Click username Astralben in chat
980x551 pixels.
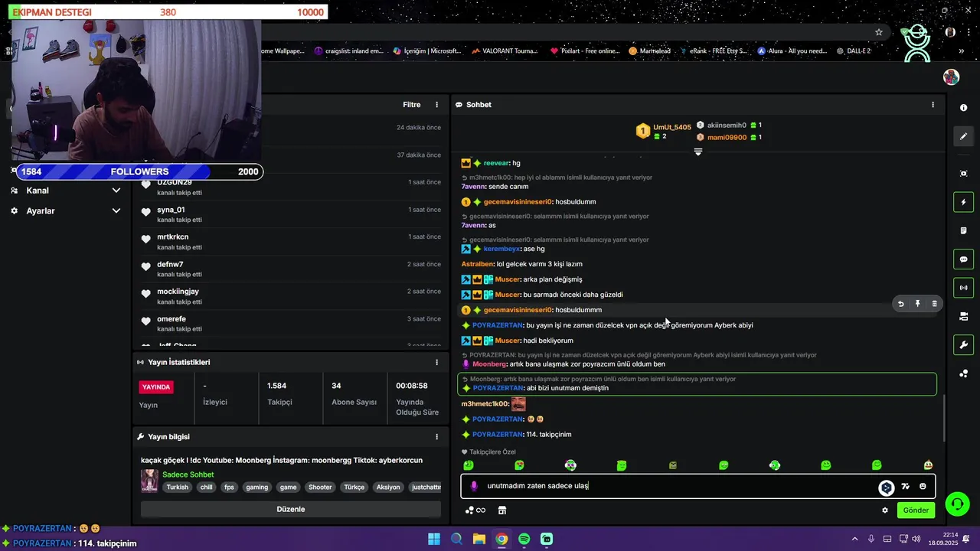coord(478,264)
